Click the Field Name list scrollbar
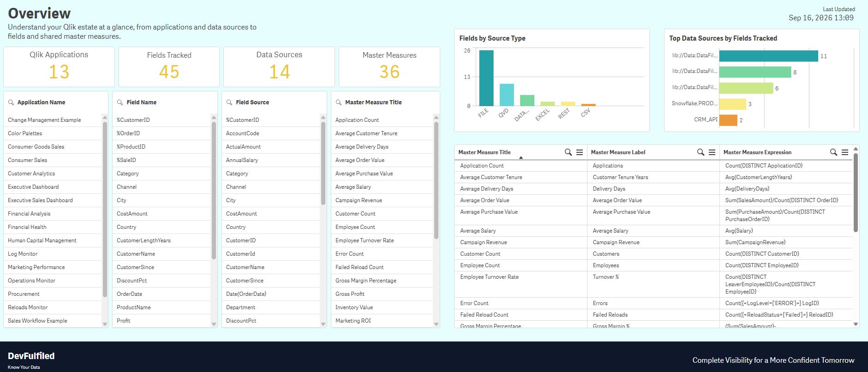 tap(214, 190)
